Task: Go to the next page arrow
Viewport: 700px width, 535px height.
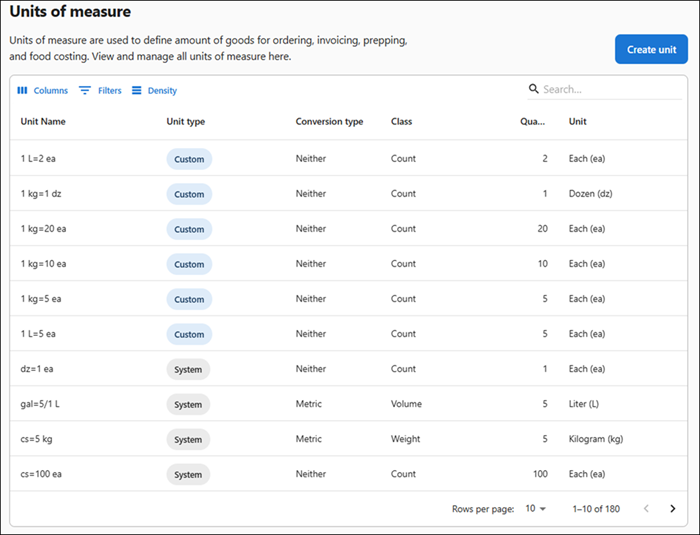Action: click(673, 509)
